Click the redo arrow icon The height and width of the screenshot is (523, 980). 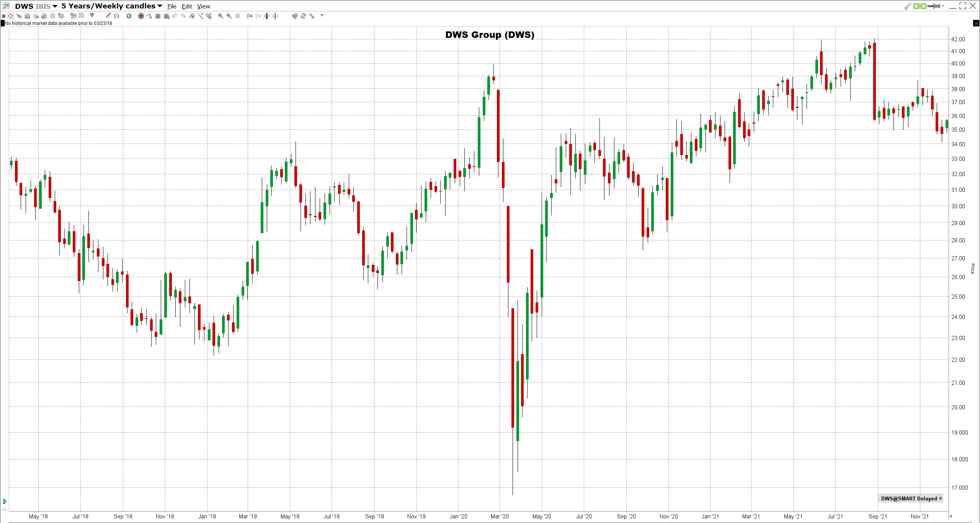[x=183, y=16]
